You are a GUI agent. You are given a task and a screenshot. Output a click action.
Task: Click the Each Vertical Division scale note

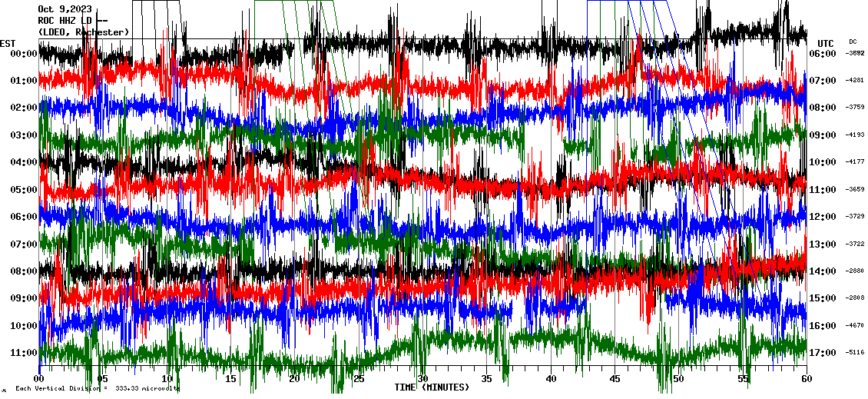tap(96, 388)
